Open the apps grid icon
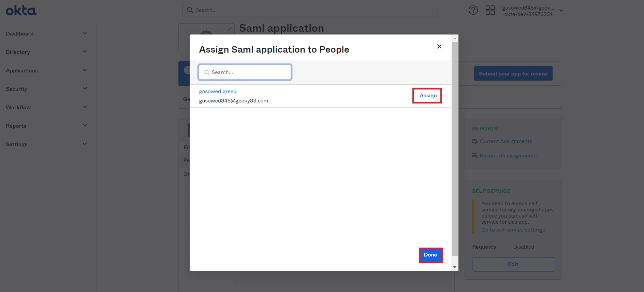This screenshot has width=644, height=292. (x=490, y=10)
